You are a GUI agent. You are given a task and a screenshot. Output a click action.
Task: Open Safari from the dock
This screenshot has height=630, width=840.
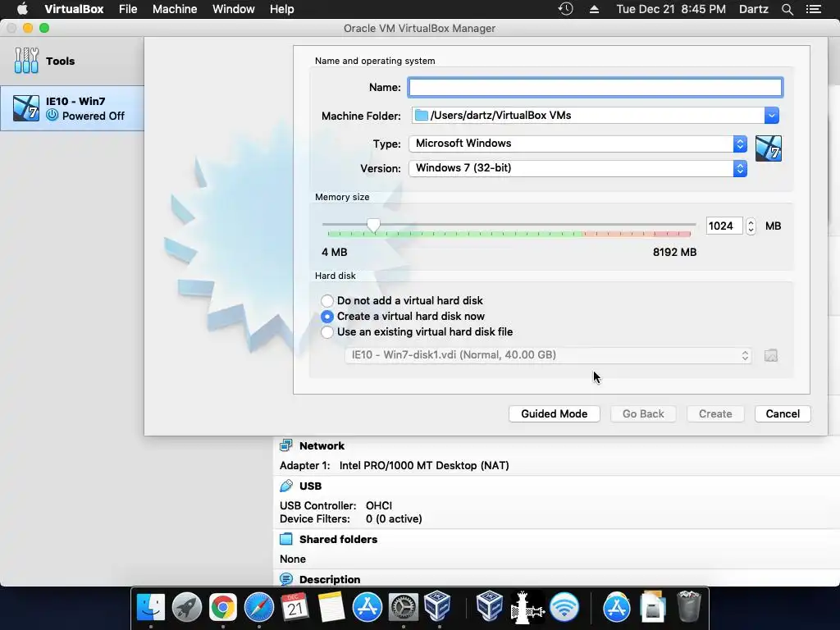pyautogui.click(x=258, y=608)
